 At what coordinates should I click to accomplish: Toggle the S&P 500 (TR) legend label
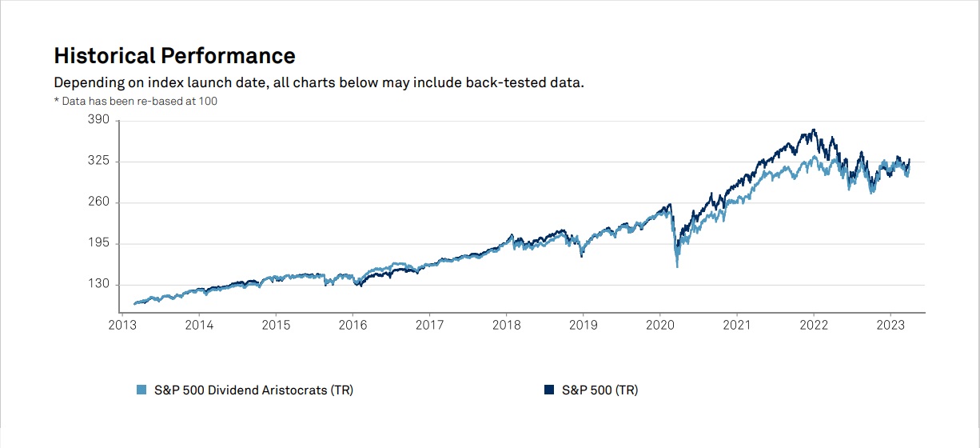click(600, 390)
